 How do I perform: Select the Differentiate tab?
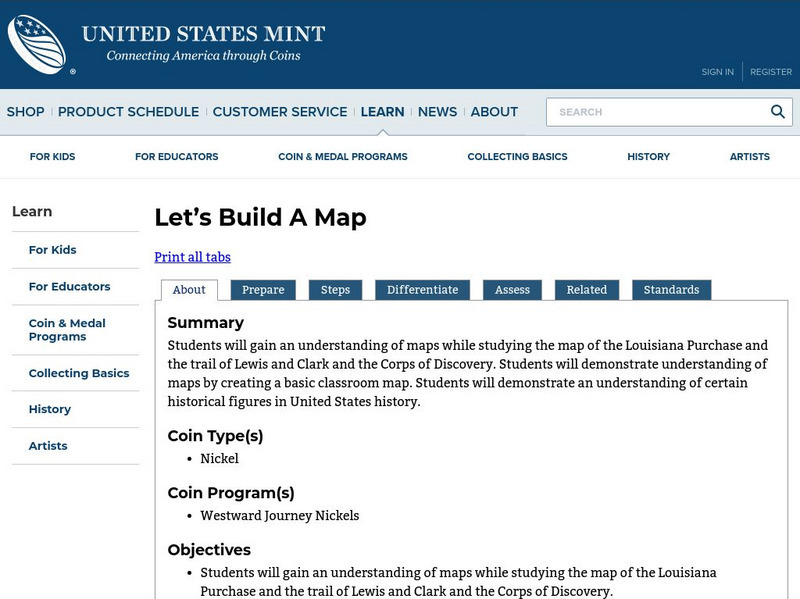[x=424, y=289]
